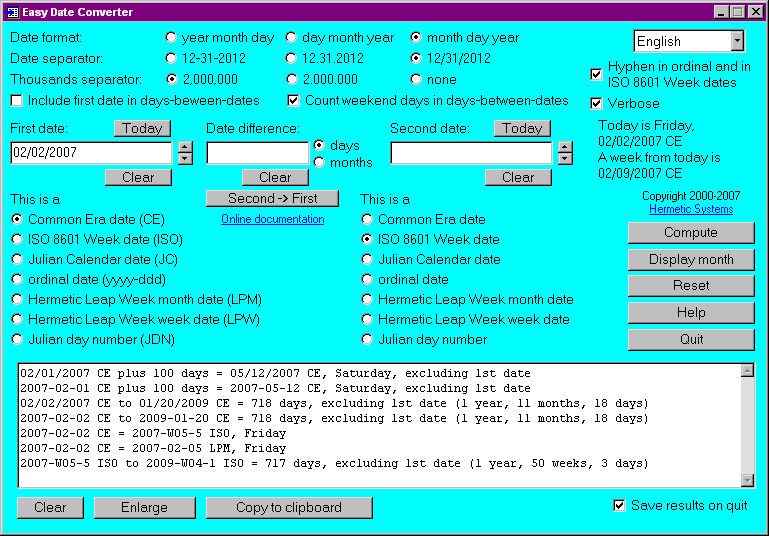Image resolution: width=769 pixels, height=536 pixels.
Task: Set second date as Julian Calendar date
Action: (x=367, y=259)
